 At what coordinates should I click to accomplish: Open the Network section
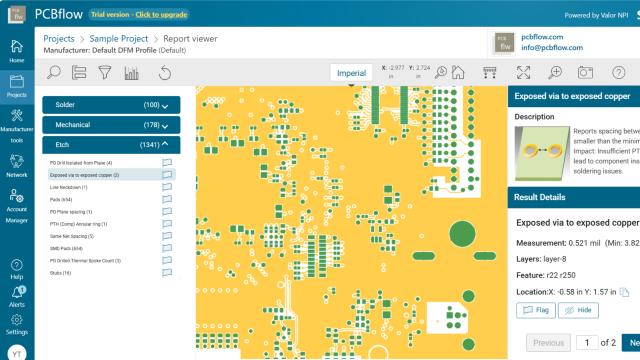click(x=17, y=166)
